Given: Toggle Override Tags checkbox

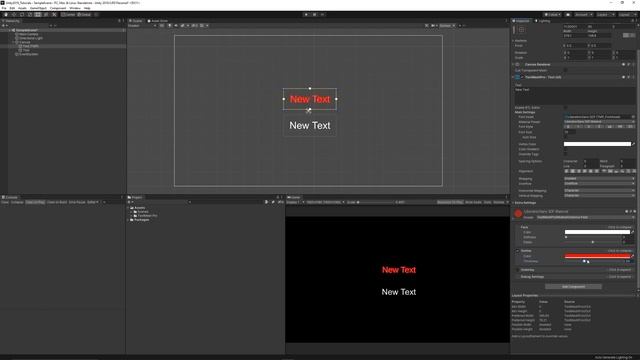Looking at the screenshot, I should point(565,154).
